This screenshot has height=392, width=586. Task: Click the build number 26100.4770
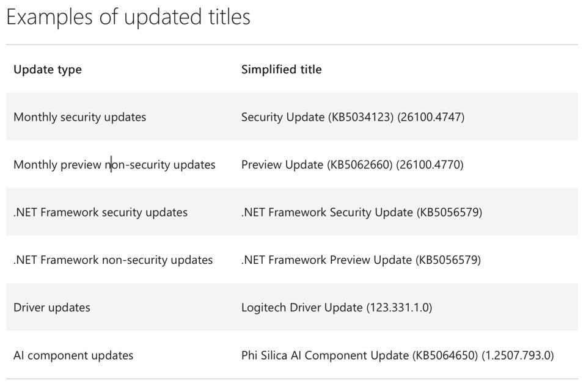click(x=430, y=165)
